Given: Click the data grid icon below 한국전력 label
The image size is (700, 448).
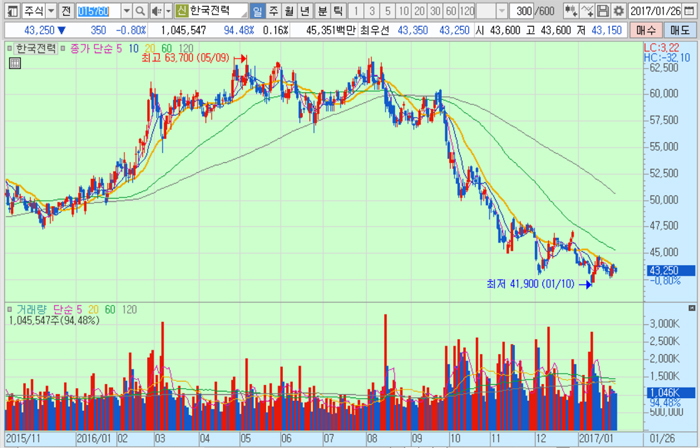Looking at the screenshot, I should pos(14,62).
